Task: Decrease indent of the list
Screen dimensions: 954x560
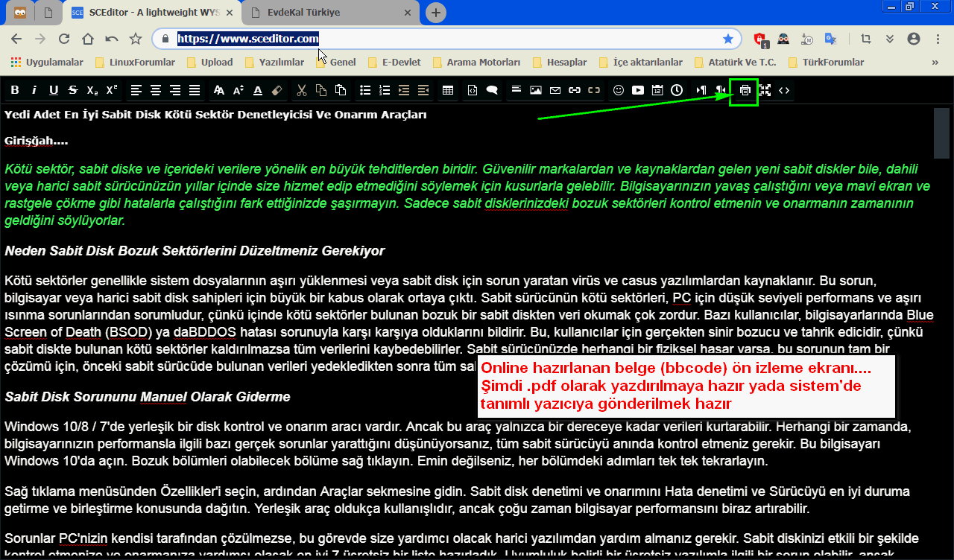Action: click(423, 90)
